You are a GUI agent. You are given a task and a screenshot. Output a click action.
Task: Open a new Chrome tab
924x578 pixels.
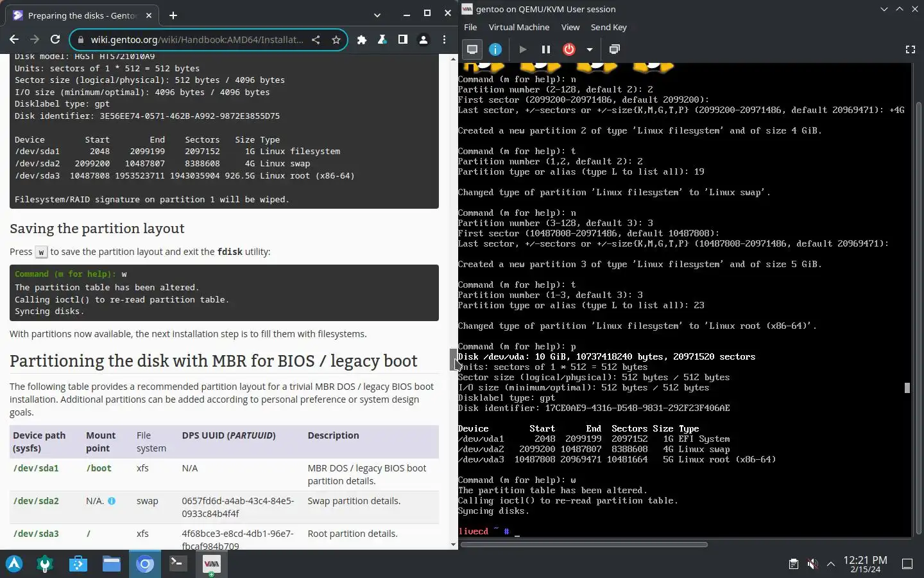click(173, 15)
